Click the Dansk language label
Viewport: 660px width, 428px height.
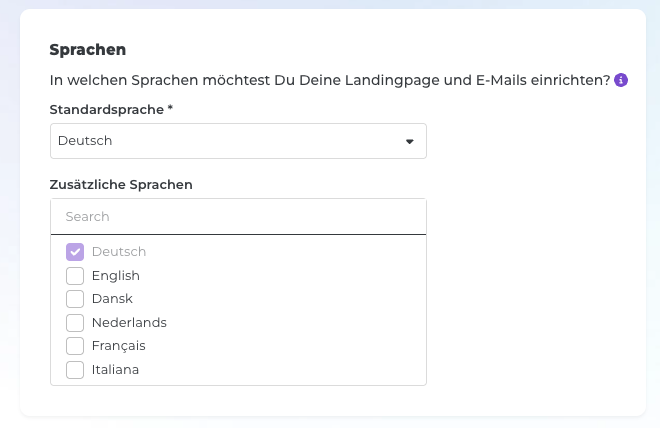point(112,299)
